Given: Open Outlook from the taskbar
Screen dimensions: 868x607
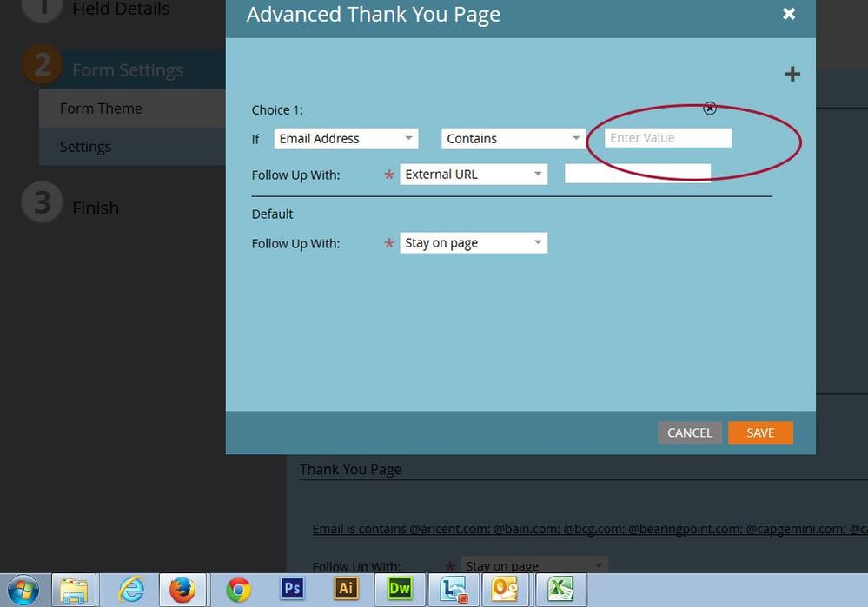Looking at the screenshot, I should click(507, 590).
